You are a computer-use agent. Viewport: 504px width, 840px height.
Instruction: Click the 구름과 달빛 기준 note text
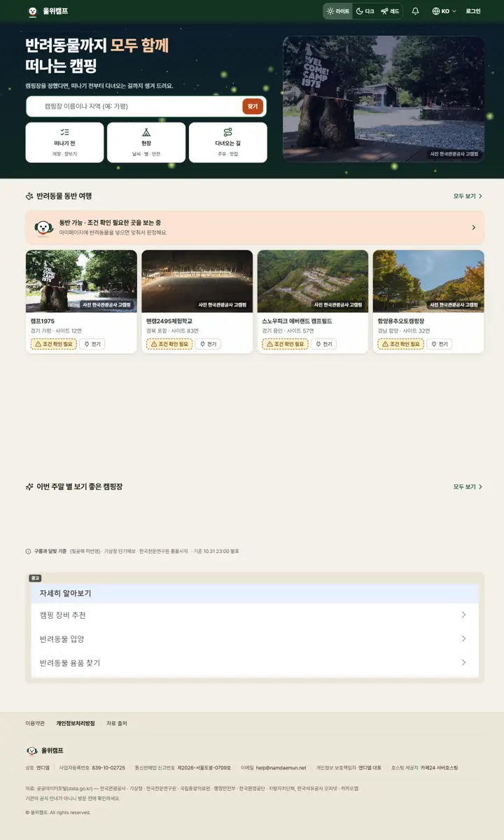click(x=50, y=552)
